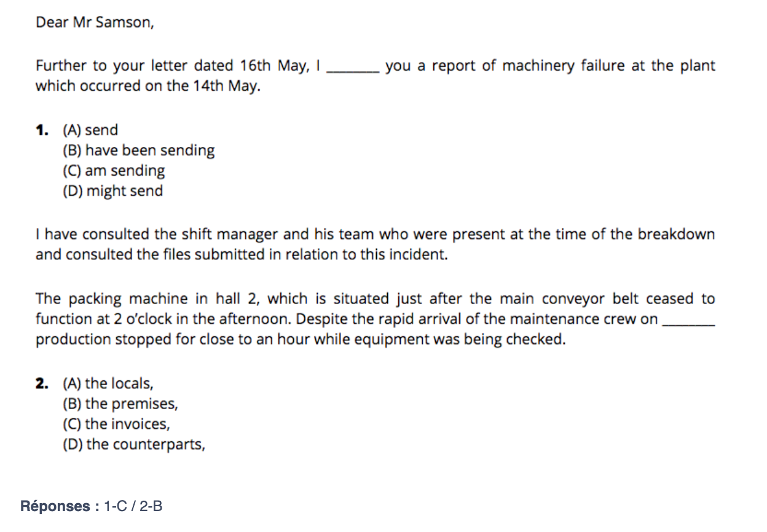Click the "1-C / 2-B" answer key
The height and width of the screenshot is (532, 767).
click(x=133, y=506)
